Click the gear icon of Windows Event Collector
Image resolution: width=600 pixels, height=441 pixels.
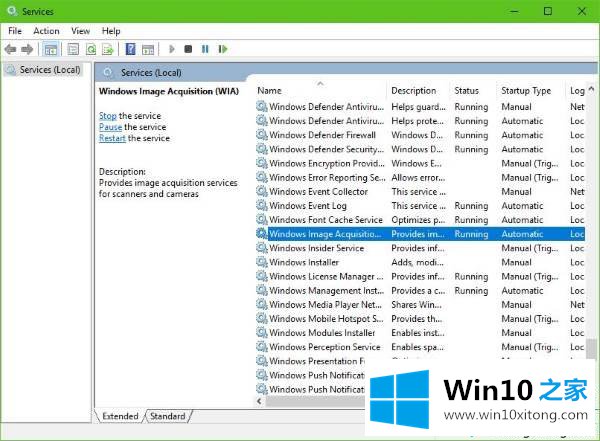click(262, 191)
